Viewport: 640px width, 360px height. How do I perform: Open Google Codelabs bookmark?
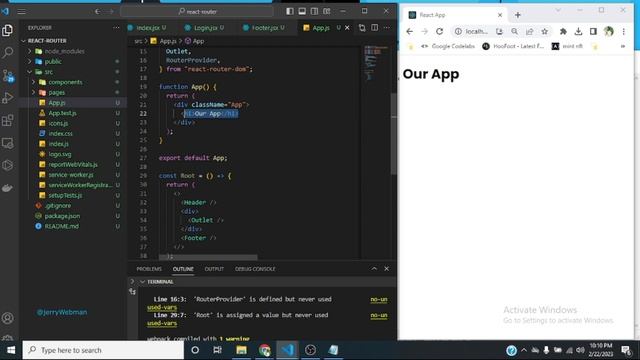tap(448, 46)
